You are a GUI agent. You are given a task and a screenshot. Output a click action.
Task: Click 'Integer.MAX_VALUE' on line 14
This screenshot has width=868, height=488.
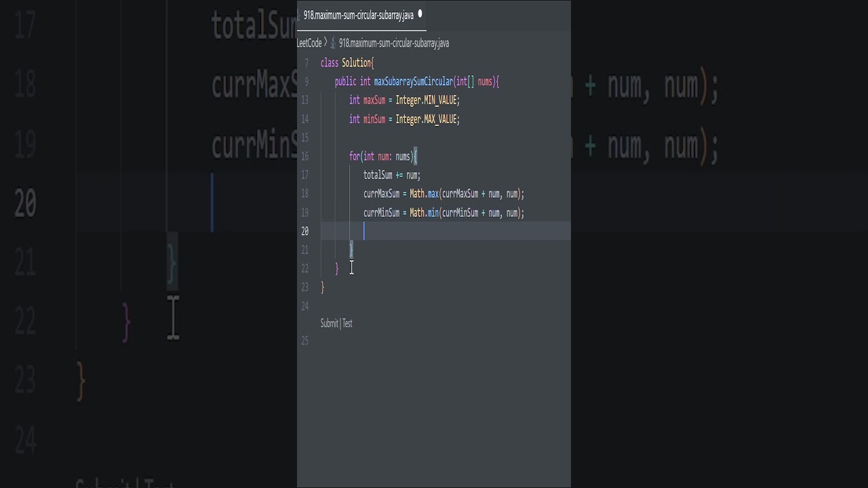click(427, 119)
